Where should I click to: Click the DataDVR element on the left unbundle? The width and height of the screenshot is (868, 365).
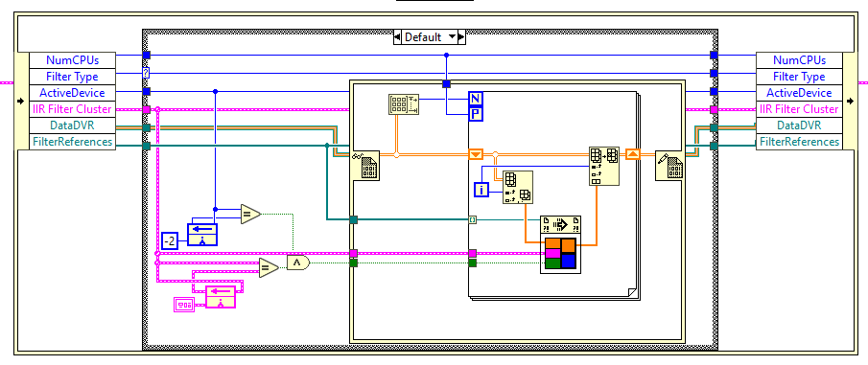coord(72,125)
